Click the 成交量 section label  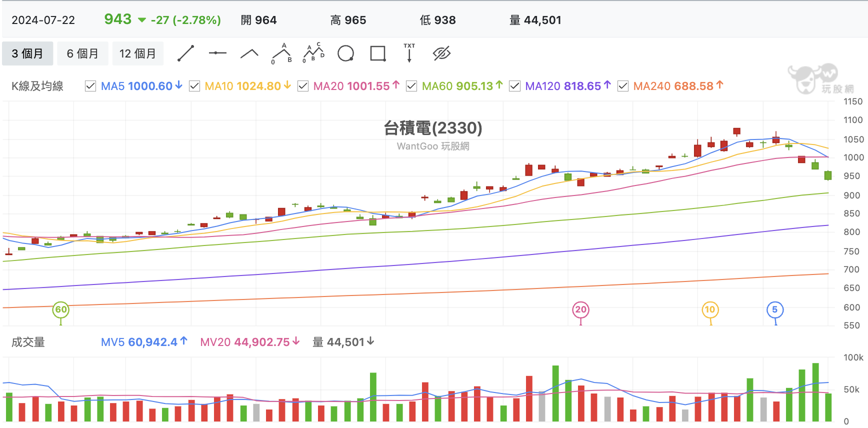point(28,342)
